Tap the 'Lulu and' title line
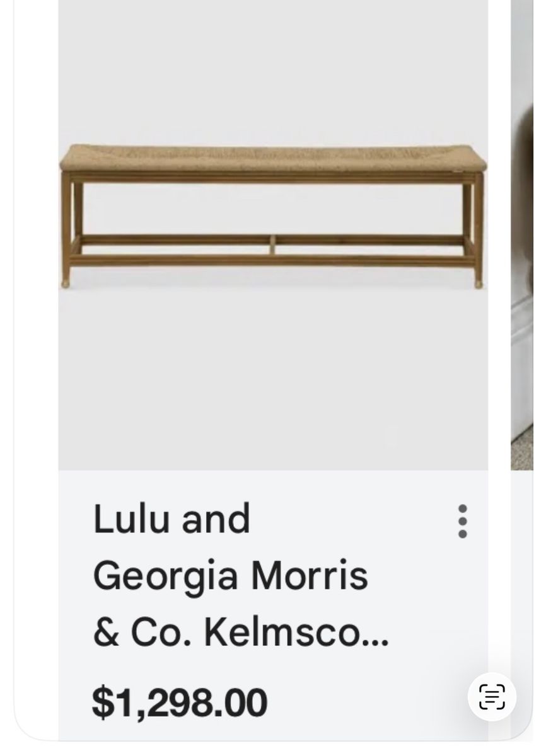This screenshot has width=546, height=756. (171, 519)
